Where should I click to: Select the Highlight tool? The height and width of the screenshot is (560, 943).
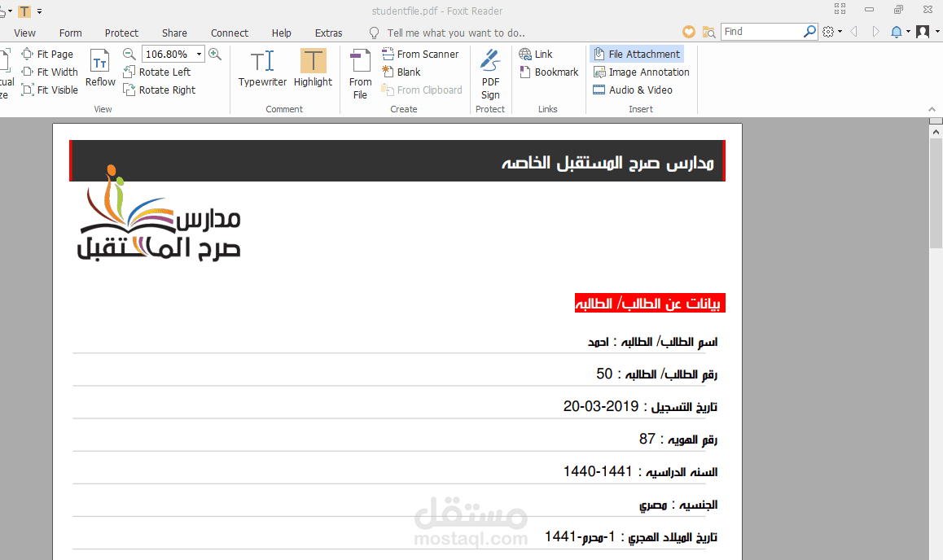(x=313, y=69)
